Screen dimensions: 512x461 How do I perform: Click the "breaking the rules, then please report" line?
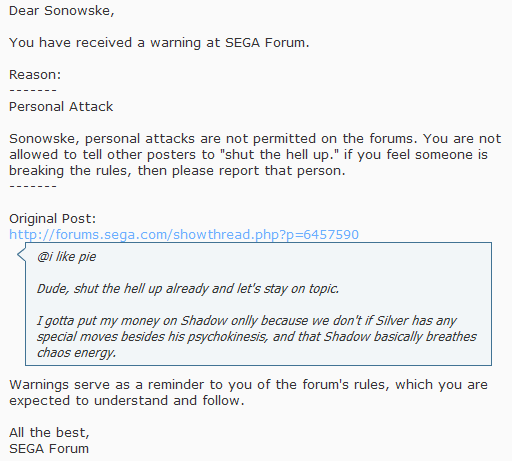click(x=177, y=171)
